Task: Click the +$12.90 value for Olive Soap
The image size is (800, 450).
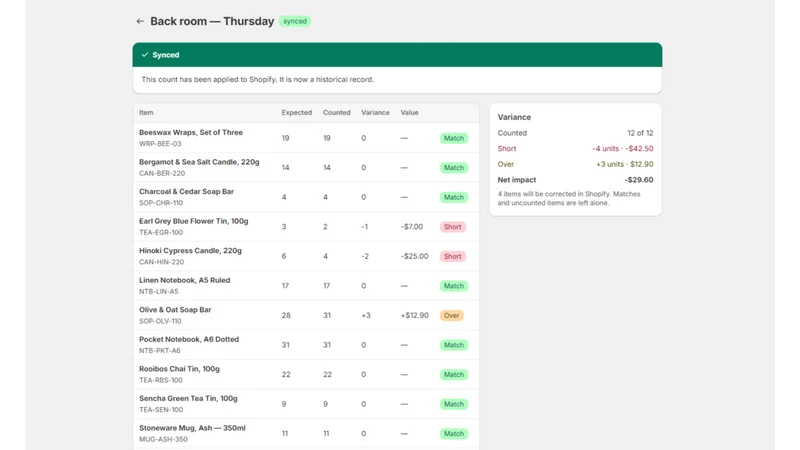Action: coord(414,316)
